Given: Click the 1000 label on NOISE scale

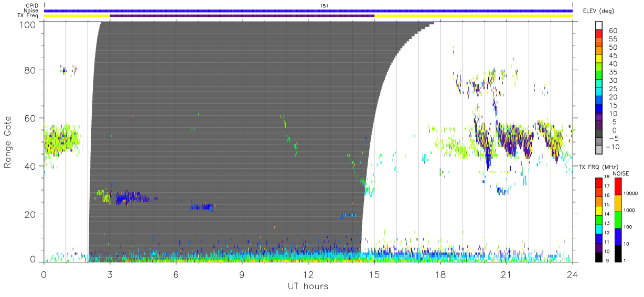Looking at the screenshot, I should (x=630, y=211).
